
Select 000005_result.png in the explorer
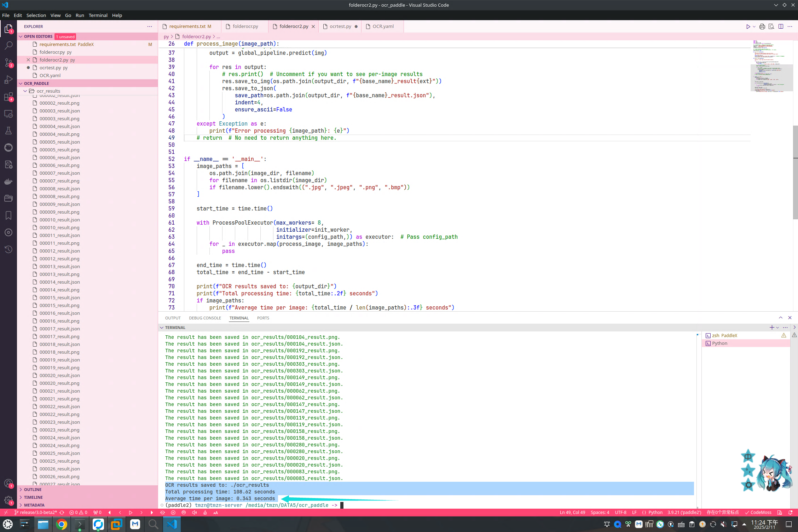click(x=59, y=150)
